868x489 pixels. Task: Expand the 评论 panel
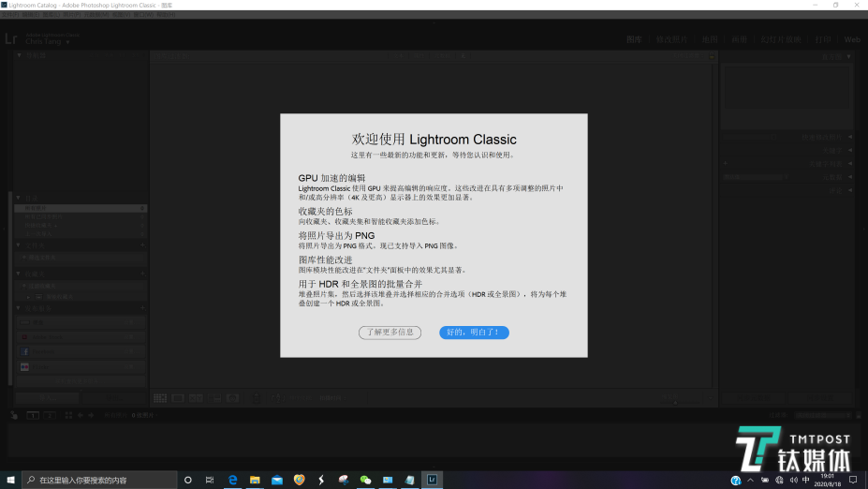coord(850,190)
